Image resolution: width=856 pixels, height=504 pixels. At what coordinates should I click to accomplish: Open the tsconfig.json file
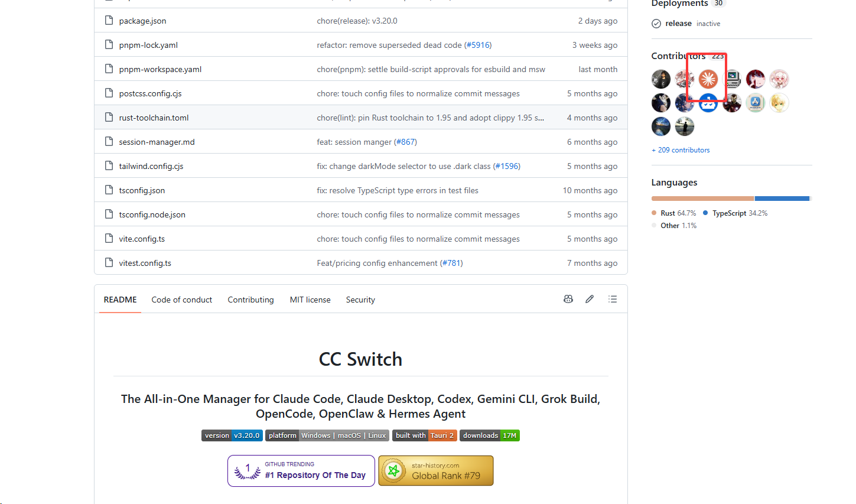[142, 190]
